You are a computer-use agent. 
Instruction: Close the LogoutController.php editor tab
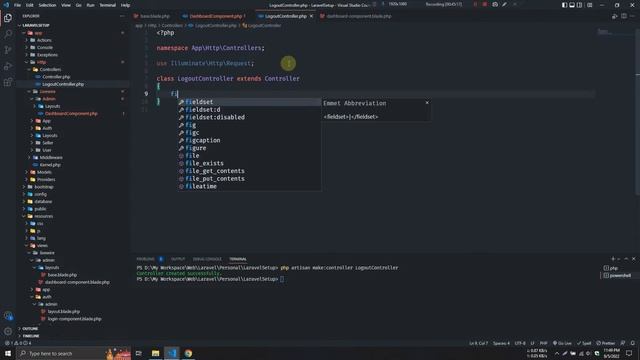311,16
